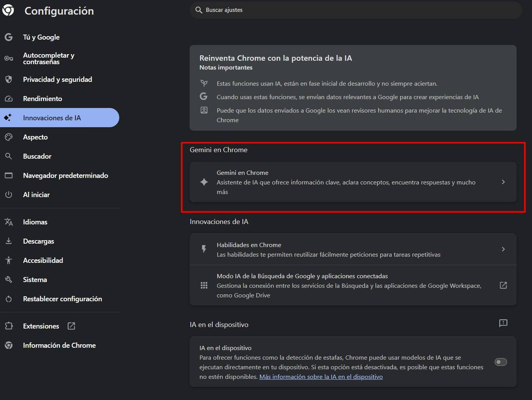The height and width of the screenshot is (400, 532).
Task: Click the lightning icon for Habilidades en Chrome
Action: click(204, 249)
